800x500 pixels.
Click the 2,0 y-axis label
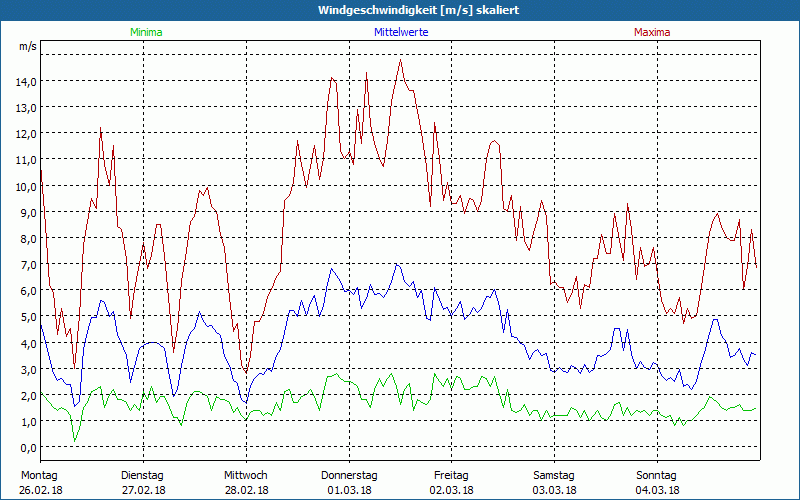(29, 395)
